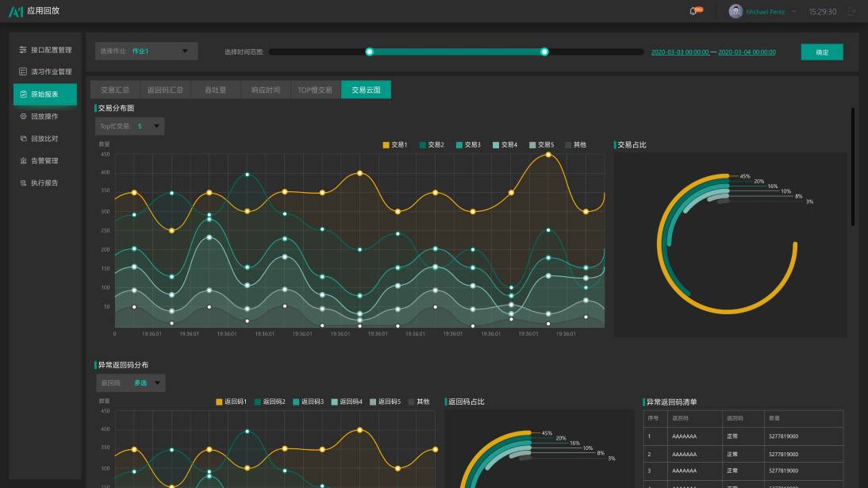Click the 回放比对 sidebar icon
The height and width of the screenshot is (488, 868).
[x=23, y=139]
